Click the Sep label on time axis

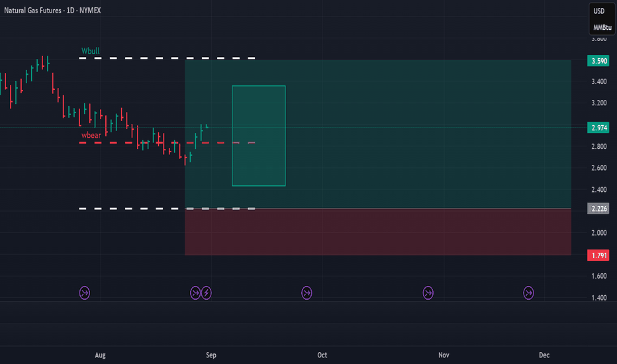[x=211, y=355]
